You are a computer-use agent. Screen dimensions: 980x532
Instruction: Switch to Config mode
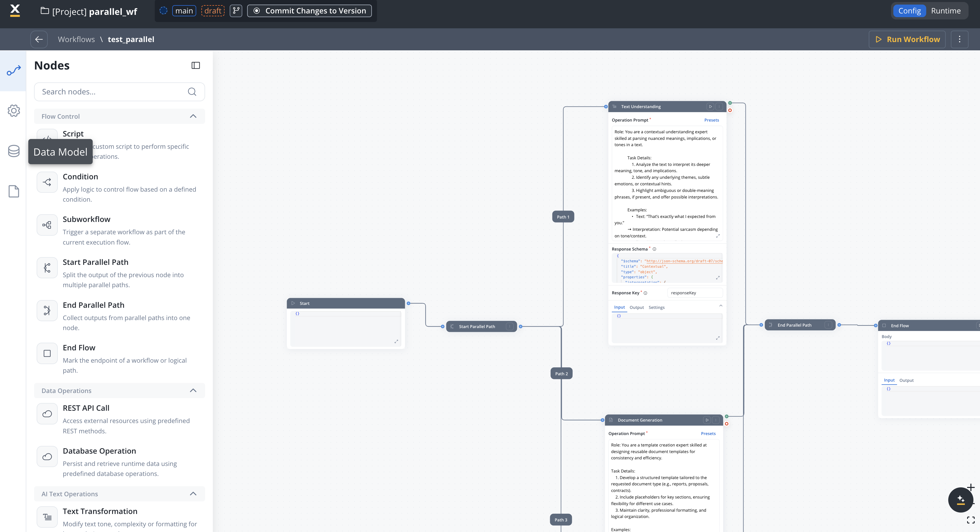(x=909, y=11)
